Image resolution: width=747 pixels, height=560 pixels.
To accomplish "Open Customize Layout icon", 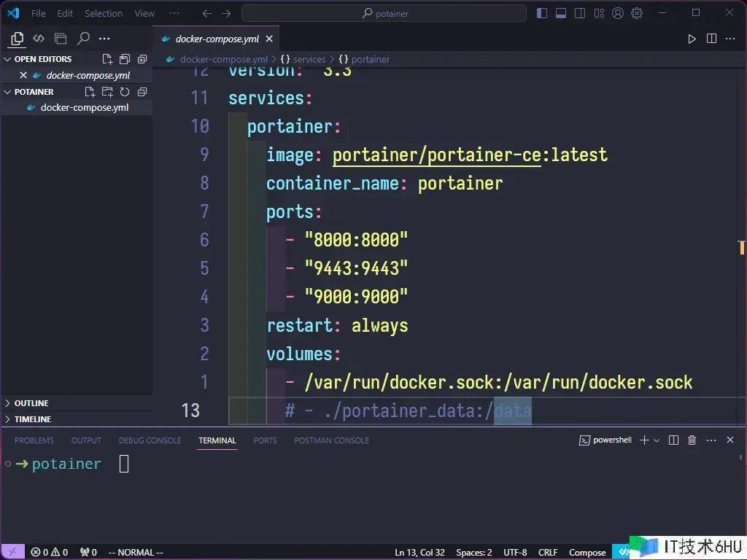I will [599, 13].
